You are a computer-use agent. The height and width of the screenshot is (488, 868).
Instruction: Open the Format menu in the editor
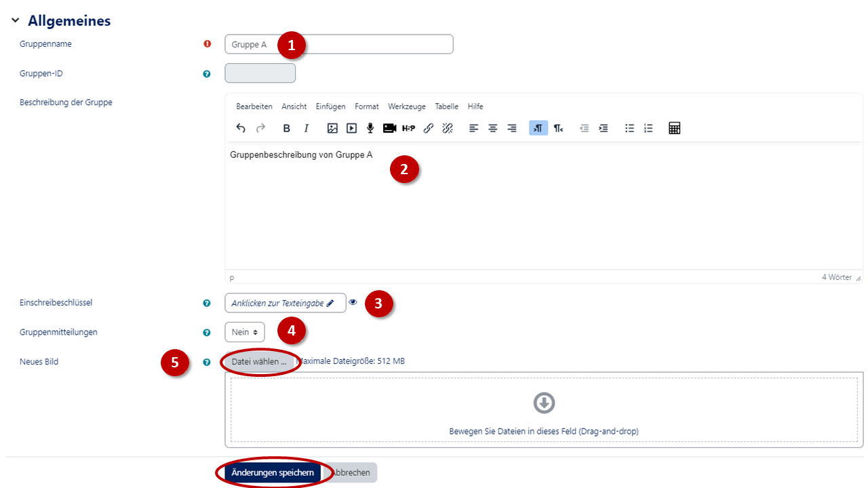coord(367,106)
